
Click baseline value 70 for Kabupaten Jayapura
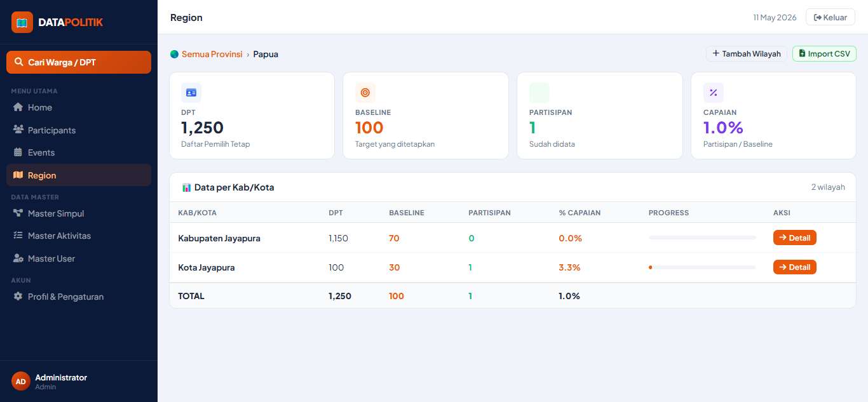coord(394,238)
